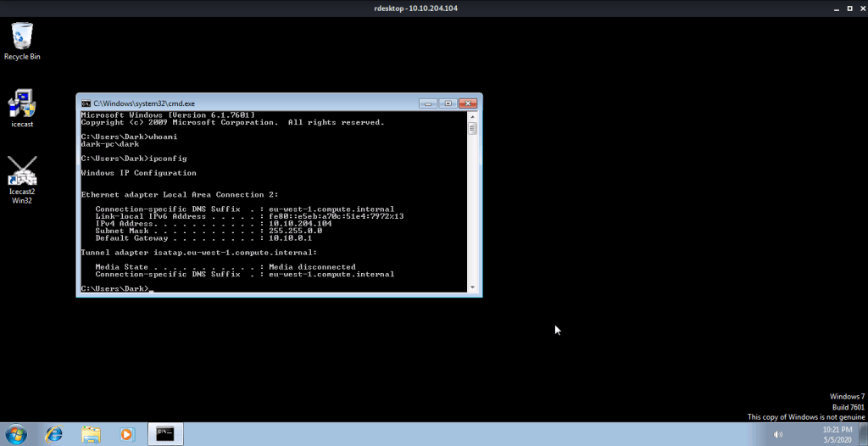Launch Windows Media Player from taskbar
Image resolution: width=868 pixels, height=446 pixels.
coord(127,434)
